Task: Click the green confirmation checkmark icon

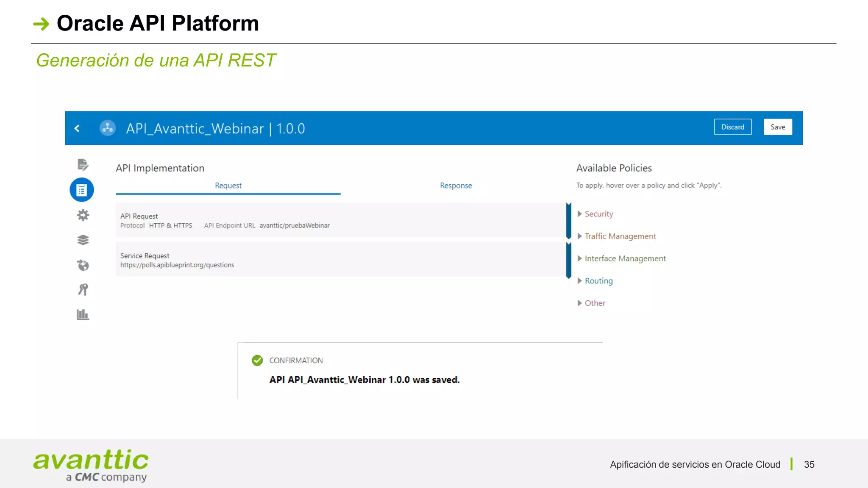Action: click(x=257, y=360)
